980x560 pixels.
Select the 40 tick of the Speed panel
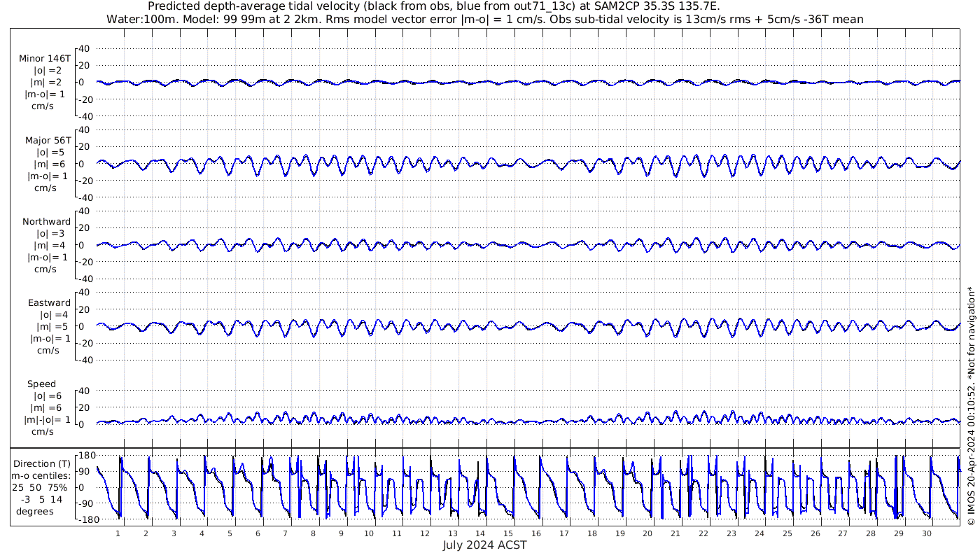(x=84, y=391)
